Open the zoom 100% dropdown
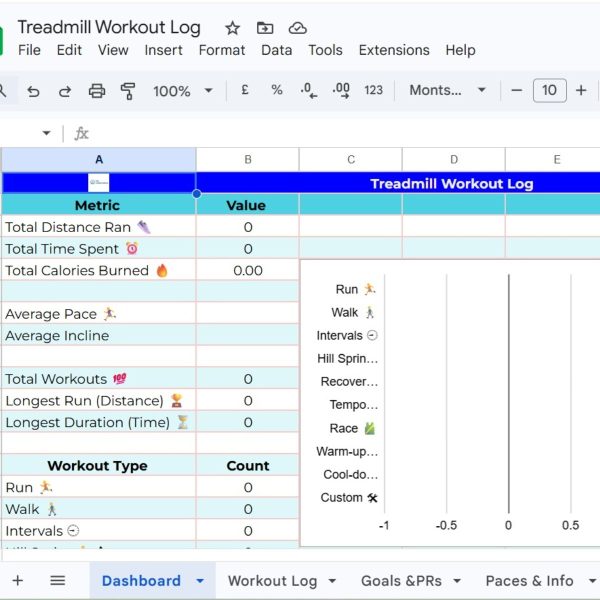Viewport: 600px width, 600px height. point(182,91)
